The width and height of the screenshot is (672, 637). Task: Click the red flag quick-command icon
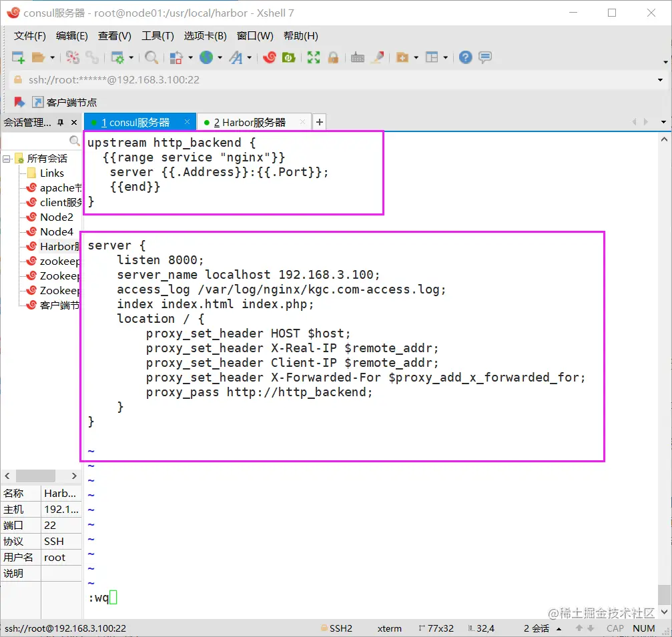tap(19, 102)
